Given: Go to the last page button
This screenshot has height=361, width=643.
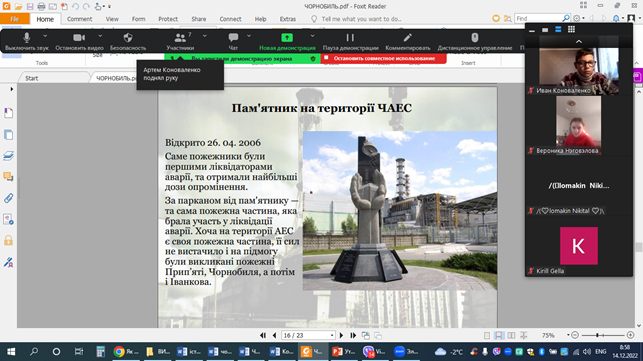Looking at the screenshot, I should click(x=353, y=336).
